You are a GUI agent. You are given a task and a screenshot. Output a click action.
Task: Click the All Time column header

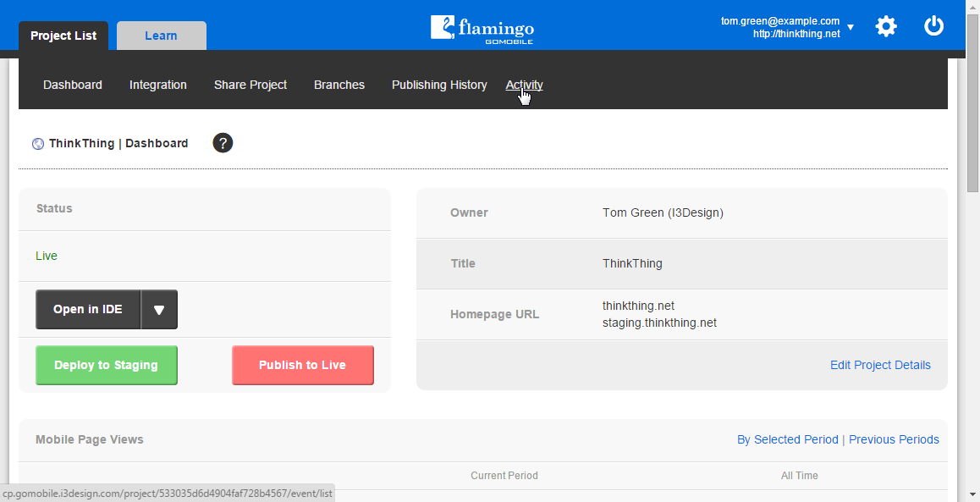799,476
